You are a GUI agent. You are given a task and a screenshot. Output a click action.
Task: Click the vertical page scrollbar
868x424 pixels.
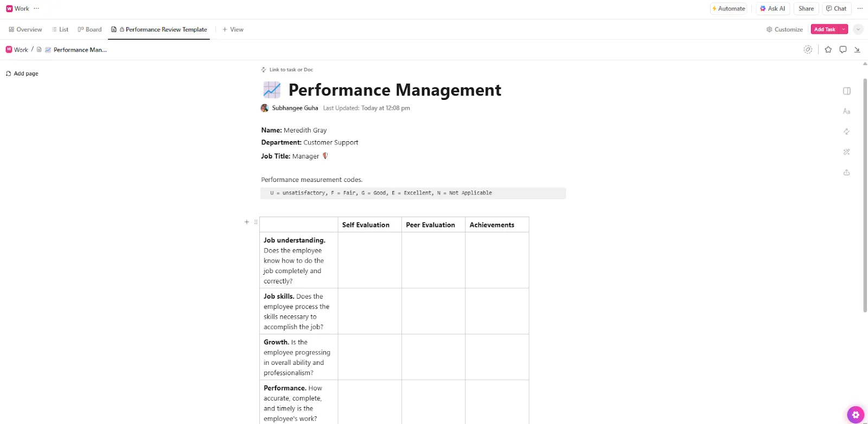[x=865, y=195]
